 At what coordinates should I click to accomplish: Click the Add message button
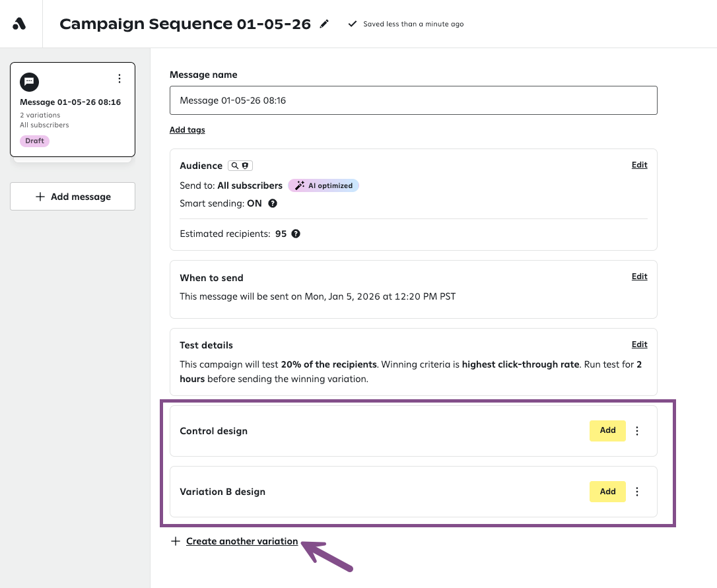click(73, 197)
